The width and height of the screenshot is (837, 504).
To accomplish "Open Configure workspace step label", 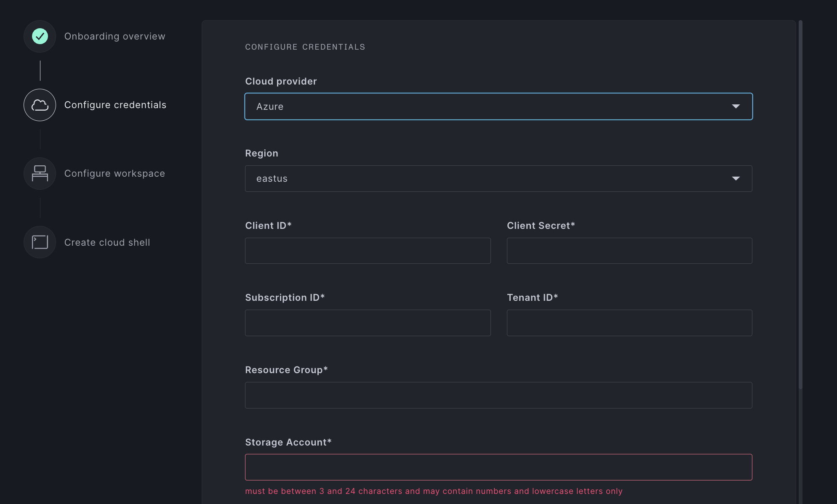I will (115, 173).
